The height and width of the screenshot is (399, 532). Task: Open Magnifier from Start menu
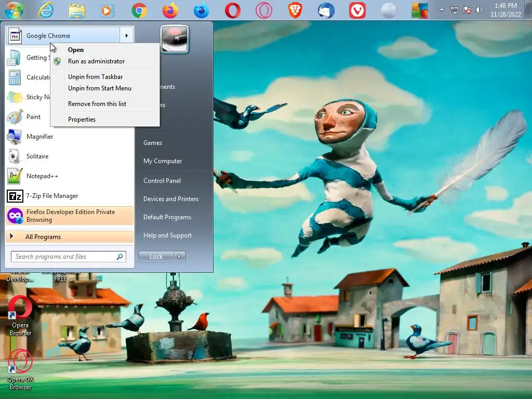pos(70,137)
